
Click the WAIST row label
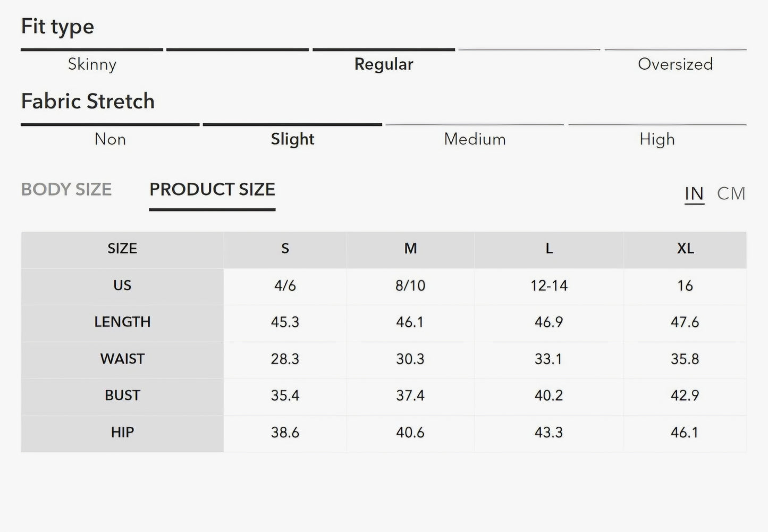122,359
